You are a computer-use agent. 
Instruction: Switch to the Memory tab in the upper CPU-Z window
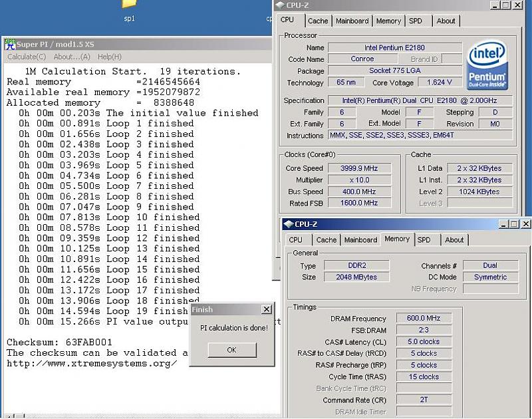point(388,21)
